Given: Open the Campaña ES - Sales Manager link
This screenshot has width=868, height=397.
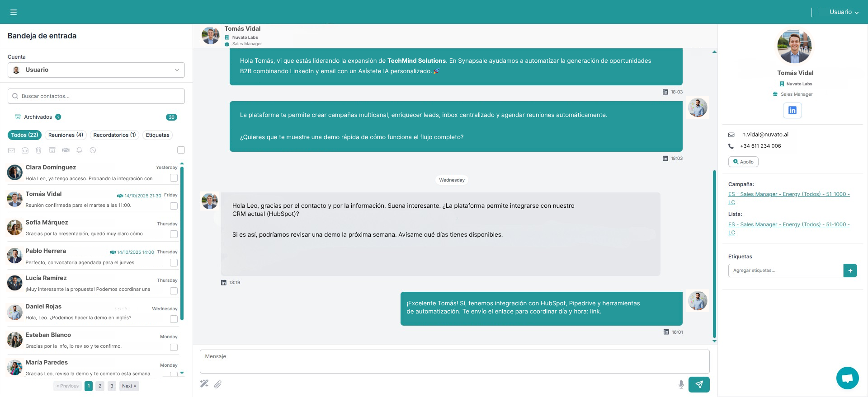Looking at the screenshot, I should click(x=788, y=194).
